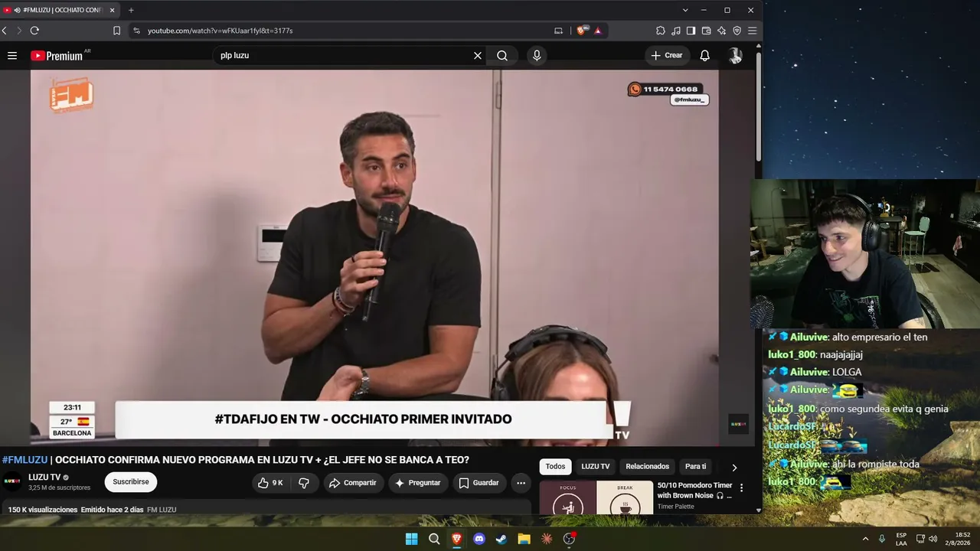This screenshot has height=551, width=980.
Task: Open Leo AI sparkle icon
Action: point(721,31)
